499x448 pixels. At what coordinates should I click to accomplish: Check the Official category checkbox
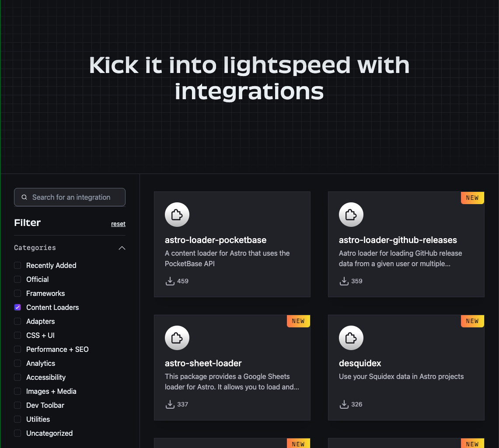(x=17, y=279)
